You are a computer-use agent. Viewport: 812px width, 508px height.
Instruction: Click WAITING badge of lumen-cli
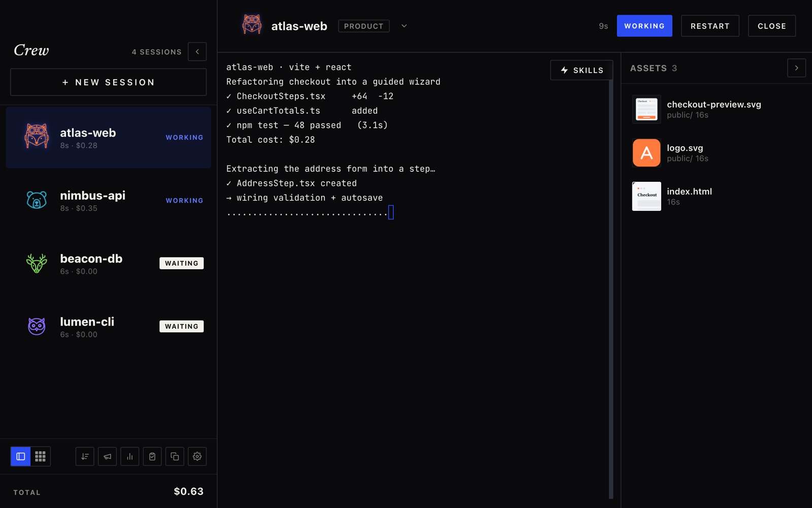(181, 326)
